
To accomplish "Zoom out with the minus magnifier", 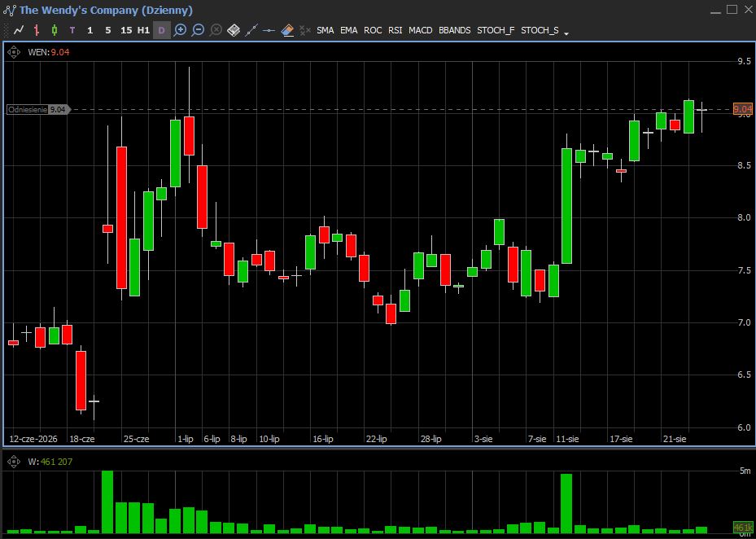I will coord(198,30).
